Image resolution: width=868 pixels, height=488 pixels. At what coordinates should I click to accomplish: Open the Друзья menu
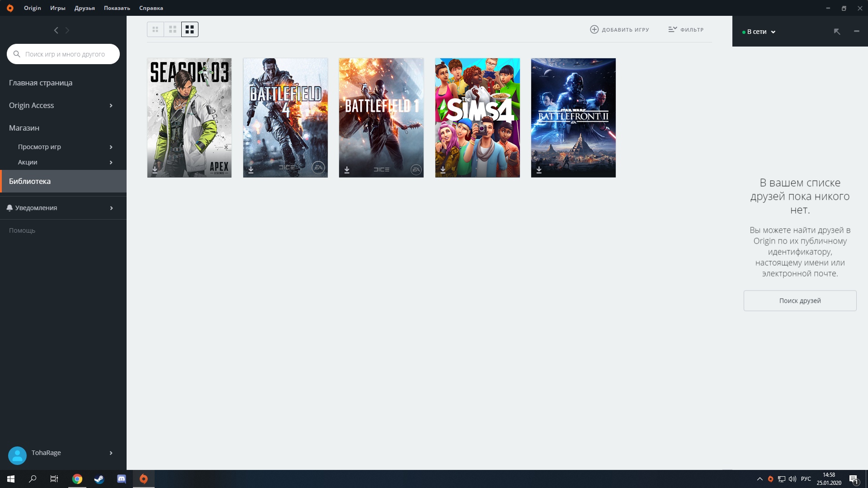click(x=85, y=8)
